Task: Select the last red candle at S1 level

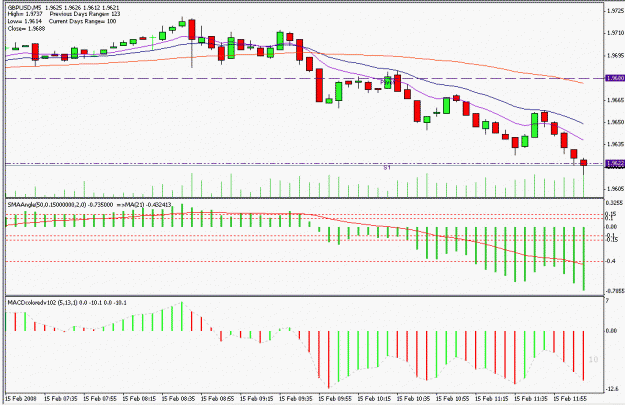Action: 584,163
